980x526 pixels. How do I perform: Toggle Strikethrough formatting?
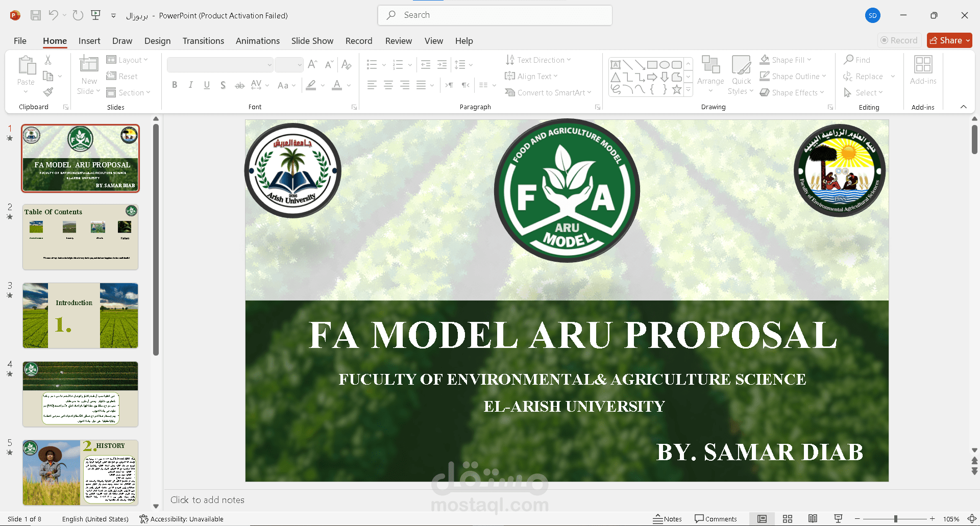[x=239, y=85]
